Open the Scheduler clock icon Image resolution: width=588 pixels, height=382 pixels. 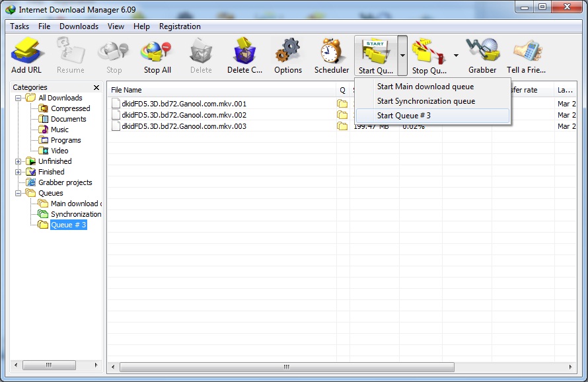point(332,50)
